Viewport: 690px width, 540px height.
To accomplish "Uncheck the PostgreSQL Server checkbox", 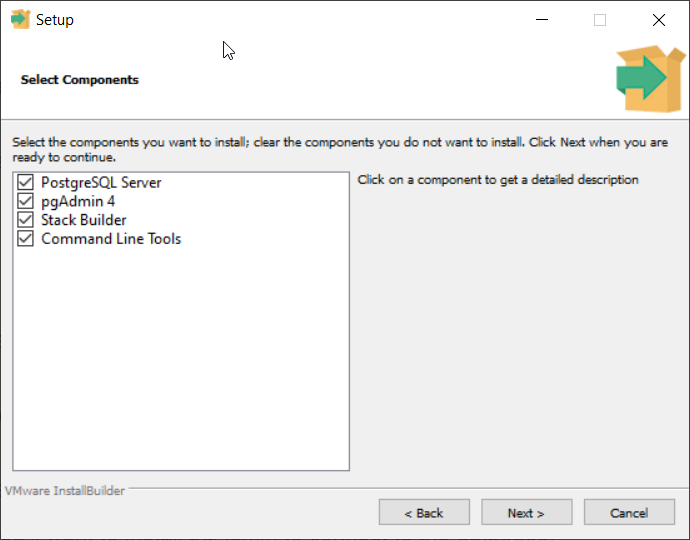I will click(26, 183).
